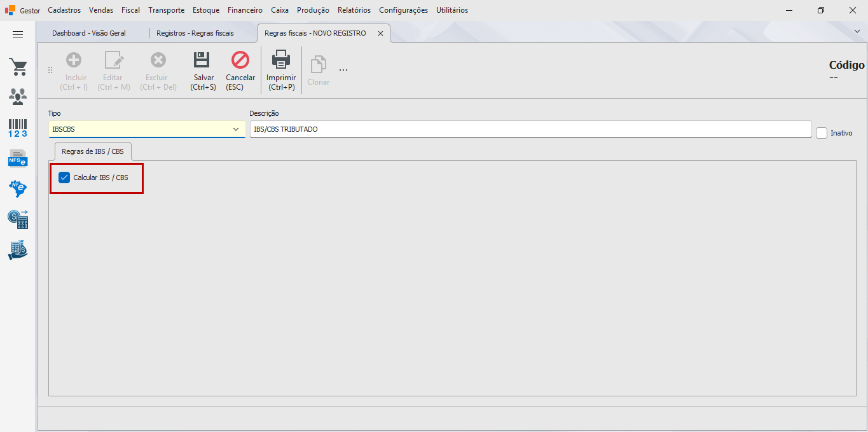This screenshot has width=868, height=432.
Task: Open the NF-e Brazil map icon
Action: point(18,188)
